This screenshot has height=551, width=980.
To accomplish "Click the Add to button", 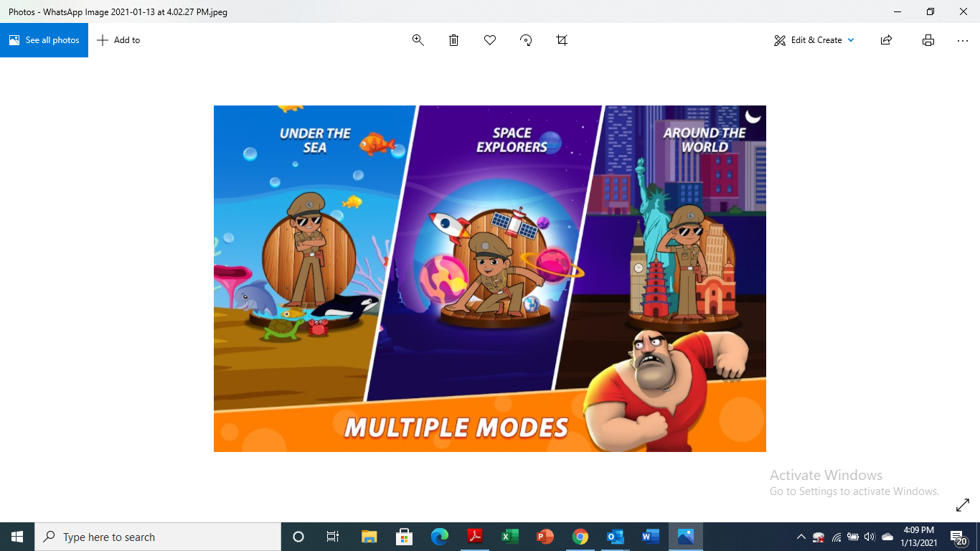I will pos(119,40).
